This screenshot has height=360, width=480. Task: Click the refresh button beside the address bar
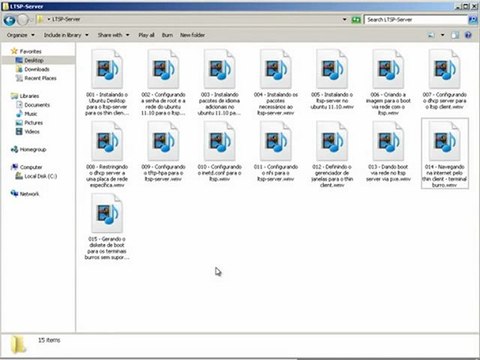pos(356,20)
